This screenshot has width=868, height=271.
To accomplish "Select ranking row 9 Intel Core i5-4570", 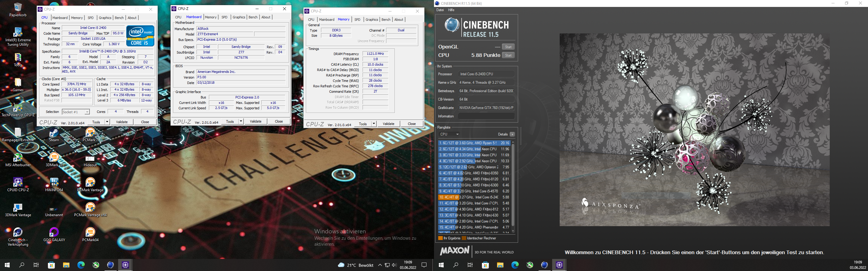I will pyautogui.click(x=474, y=191).
